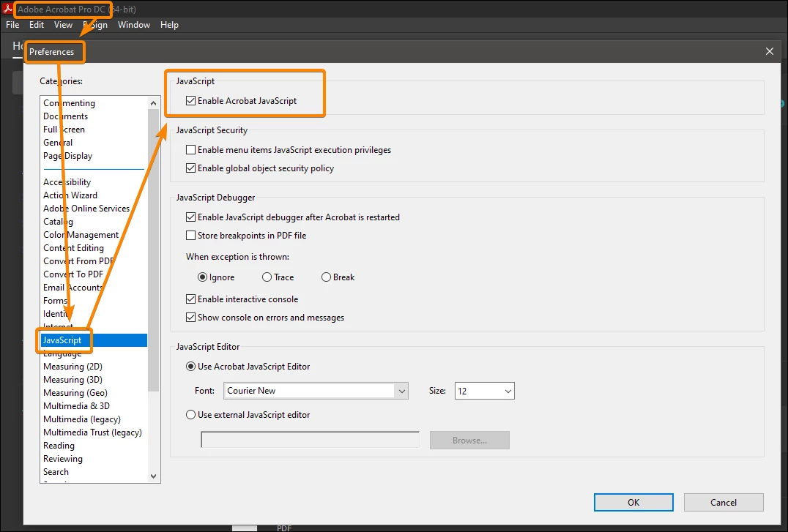This screenshot has height=532, width=788.
Task: Open the Window menu
Action: click(134, 25)
